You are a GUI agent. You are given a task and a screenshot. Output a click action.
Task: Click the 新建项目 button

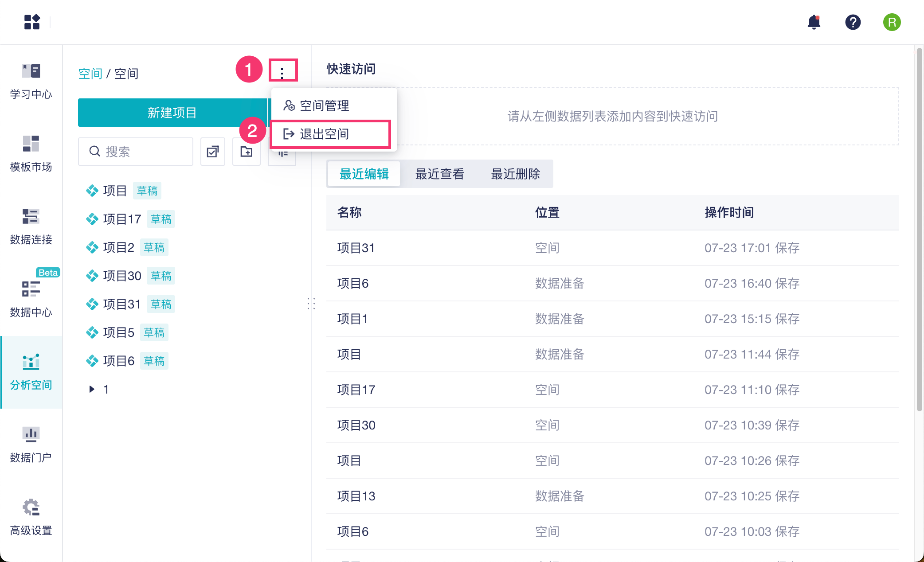tap(172, 113)
